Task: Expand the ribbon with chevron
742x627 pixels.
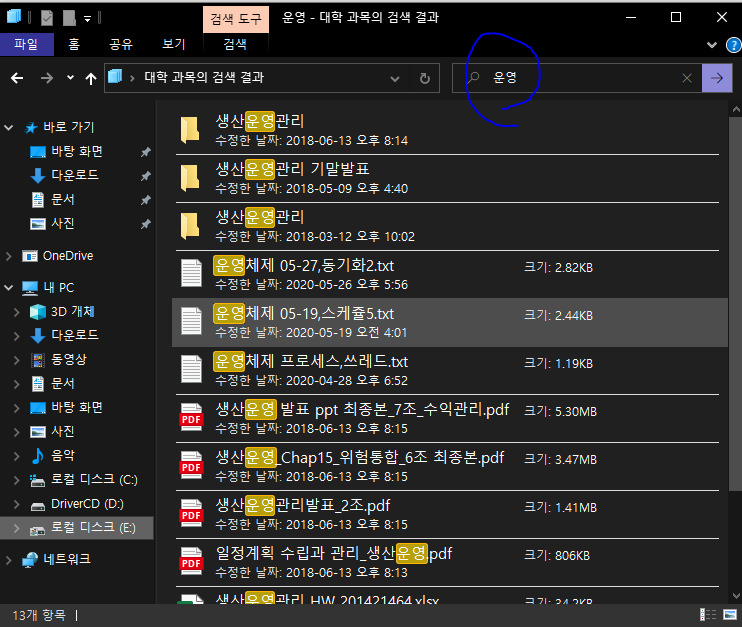Action: (711, 45)
